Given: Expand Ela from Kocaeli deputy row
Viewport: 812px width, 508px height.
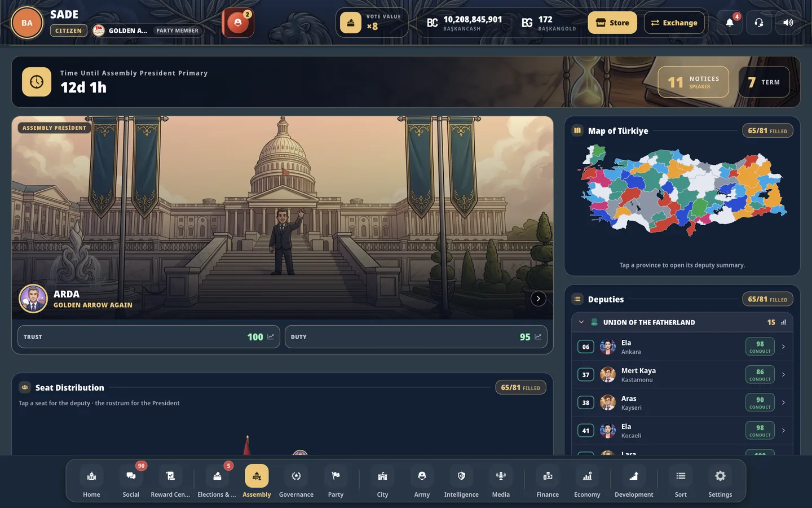Looking at the screenshot, I should point(682,431).
